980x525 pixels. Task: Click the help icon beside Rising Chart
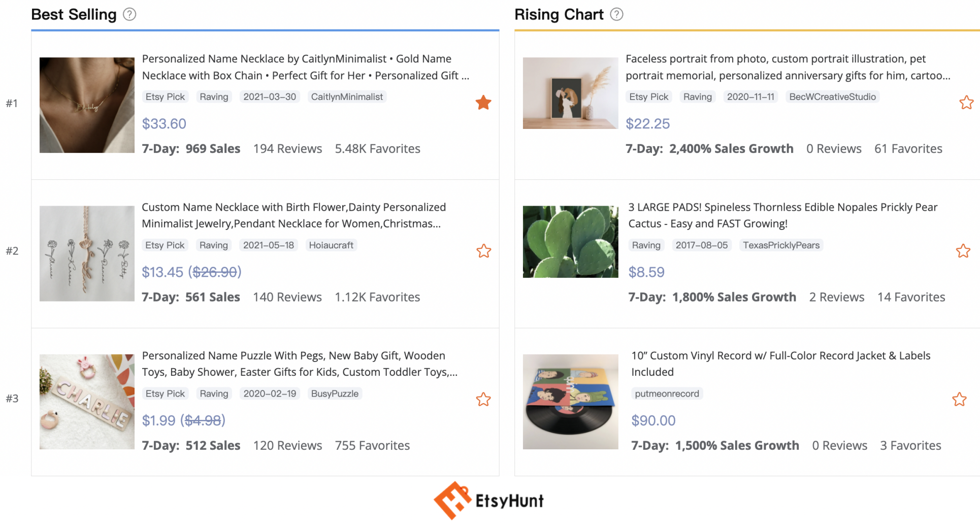[616, 14]
